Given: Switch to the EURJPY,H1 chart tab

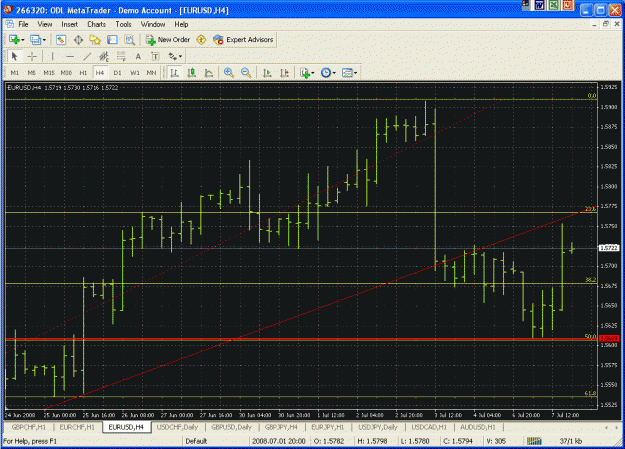Looking at the screenshot, I should (x=328, y=427).
